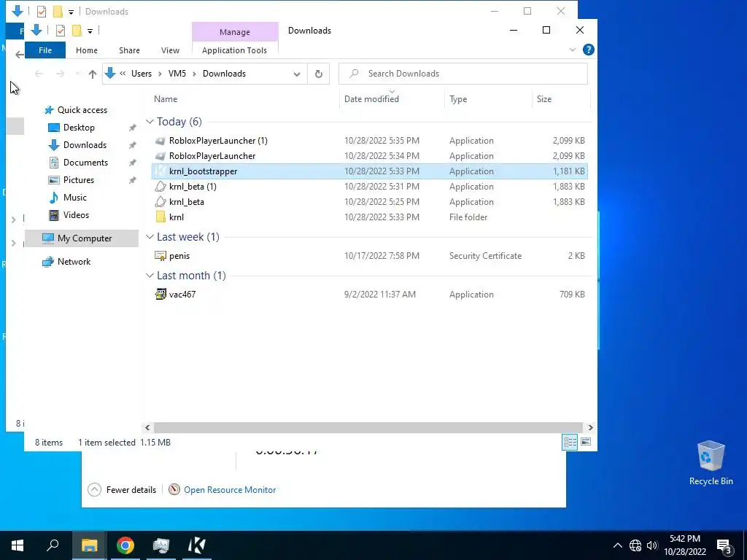The height and width of the screenshot is (560, 747).
Task: Click the Manage contextual tab
Action: [x=235, y=32]
